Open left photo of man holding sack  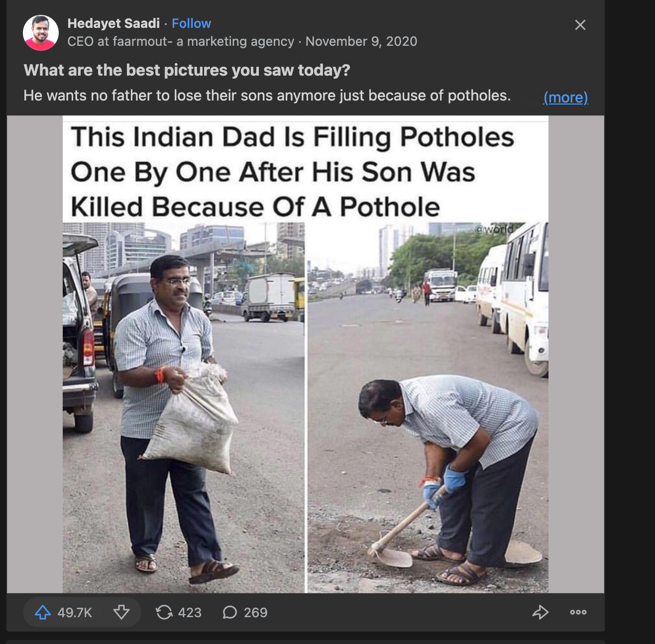[x=183, y=407]
